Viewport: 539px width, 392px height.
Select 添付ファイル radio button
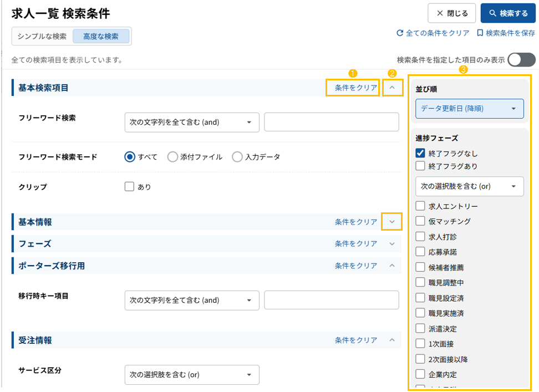pos(173,157)
